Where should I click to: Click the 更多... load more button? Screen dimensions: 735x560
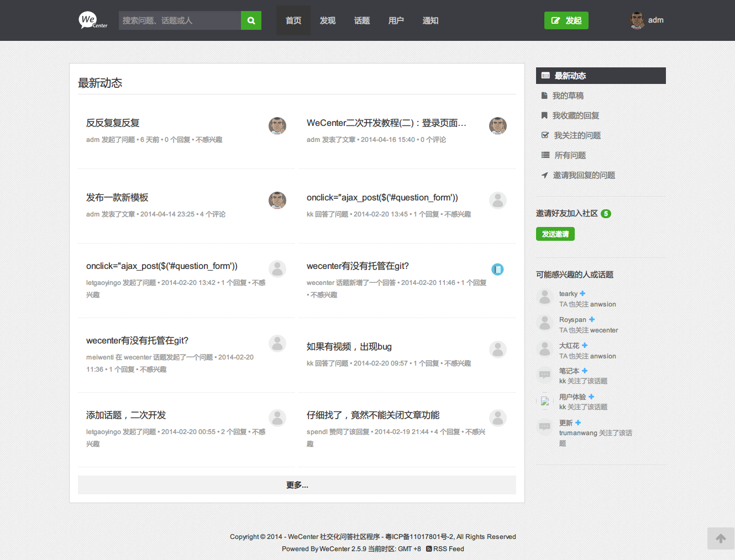point(297,485)
